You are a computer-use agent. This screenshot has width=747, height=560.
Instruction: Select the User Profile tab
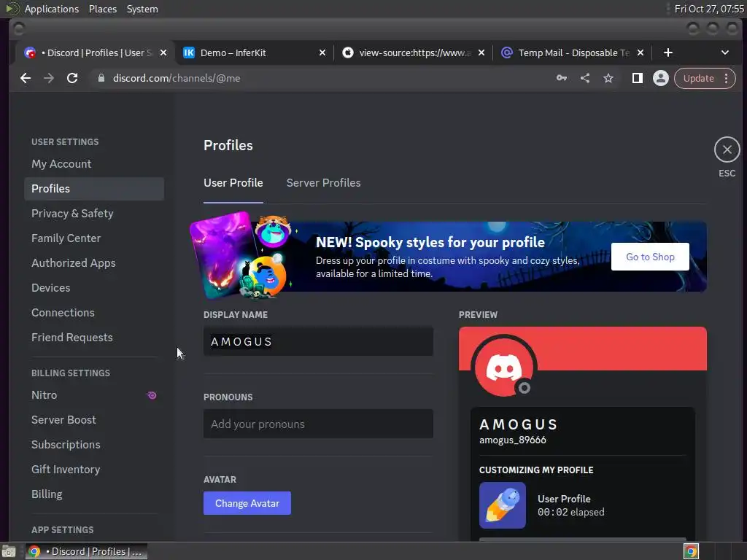[x=233, y=183]
